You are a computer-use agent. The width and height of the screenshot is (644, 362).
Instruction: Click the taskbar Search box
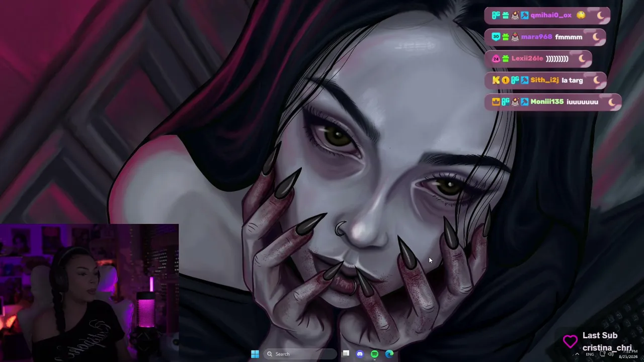pyautogui.click(x=300, y=354)
